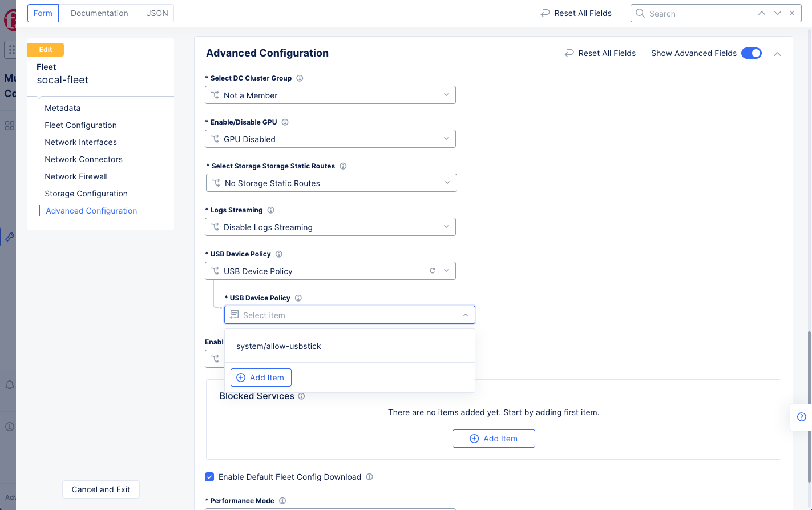Switch to the JSON tab
The height and width of the screenshot is (510, 812).
157,13
